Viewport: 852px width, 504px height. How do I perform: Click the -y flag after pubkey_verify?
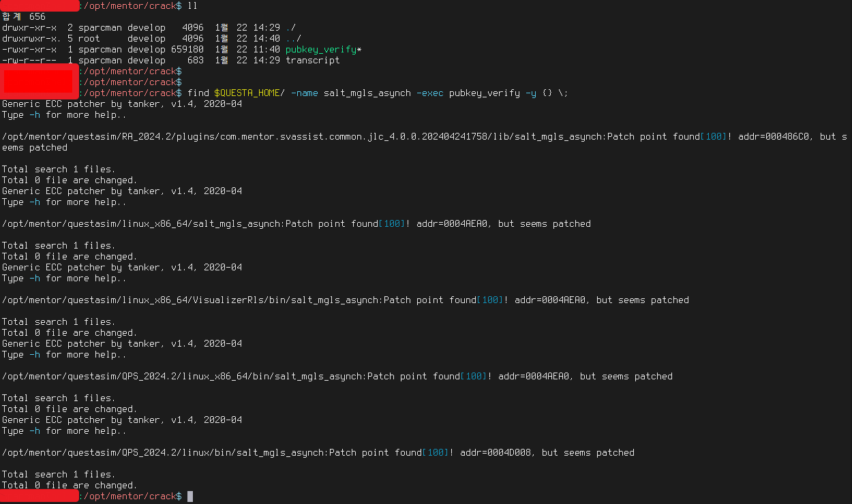coord(530,93)
